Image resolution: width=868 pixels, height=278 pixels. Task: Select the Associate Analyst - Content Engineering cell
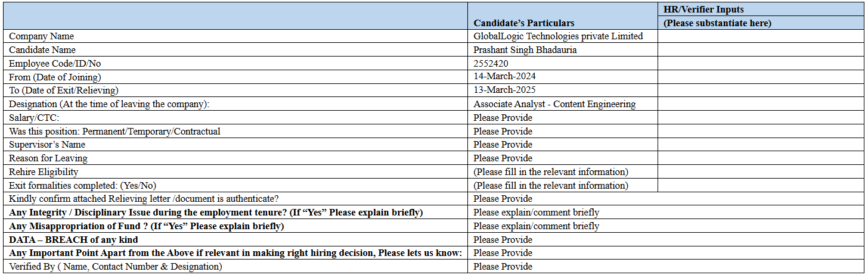click(554, 104)
